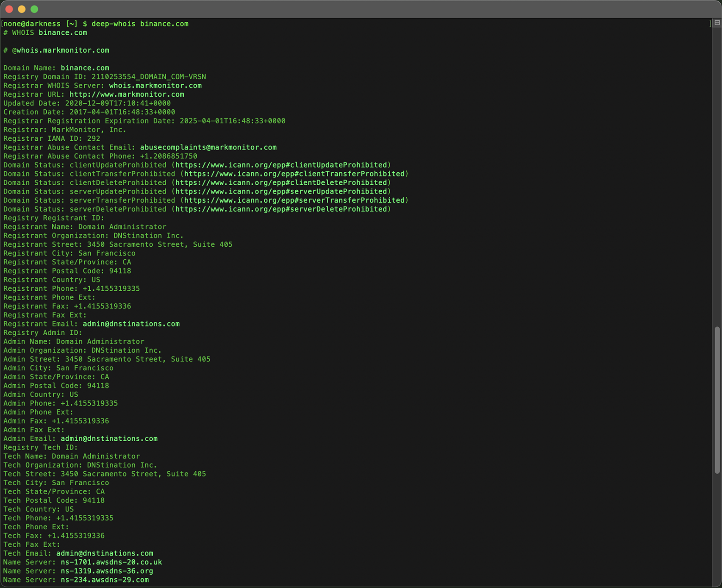Click the Tech Email admin@dnstinations.com
Viewport: 722px width, 588px height.
pos(104,553)
